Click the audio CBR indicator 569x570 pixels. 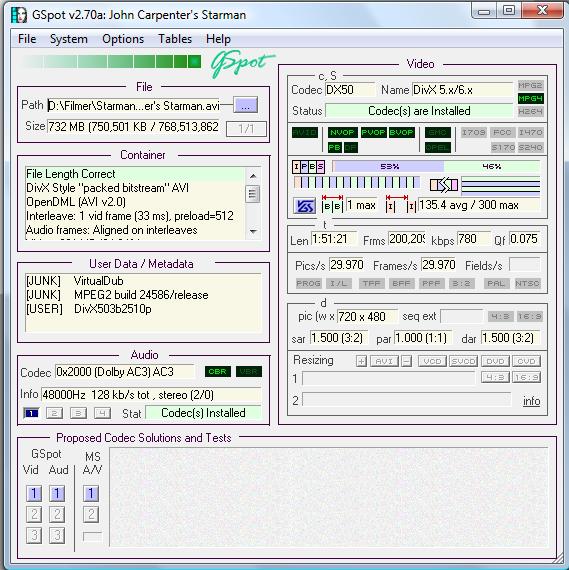coord(217,372)
